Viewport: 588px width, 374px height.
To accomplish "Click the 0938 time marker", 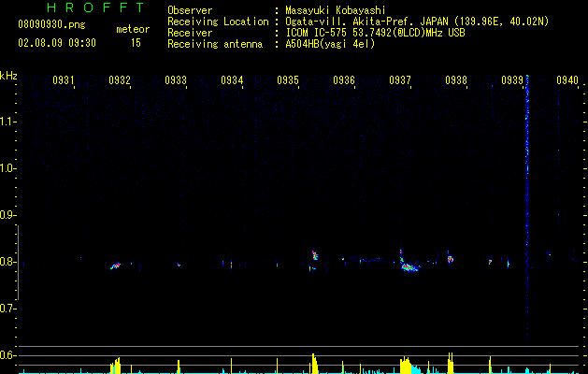I will click(x=456, y=80).
